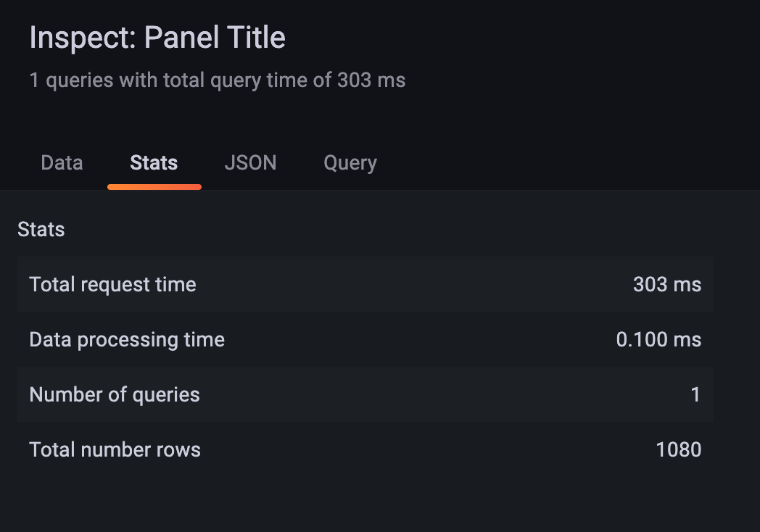Click the query count value of 1
Viewport: 760px width, 532px height.
coord(695,394)
